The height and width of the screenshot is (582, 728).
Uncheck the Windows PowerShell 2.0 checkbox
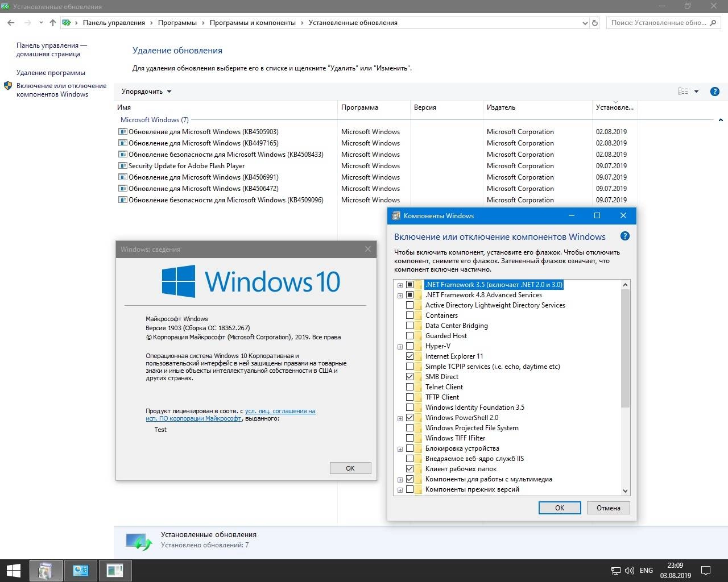409,417
